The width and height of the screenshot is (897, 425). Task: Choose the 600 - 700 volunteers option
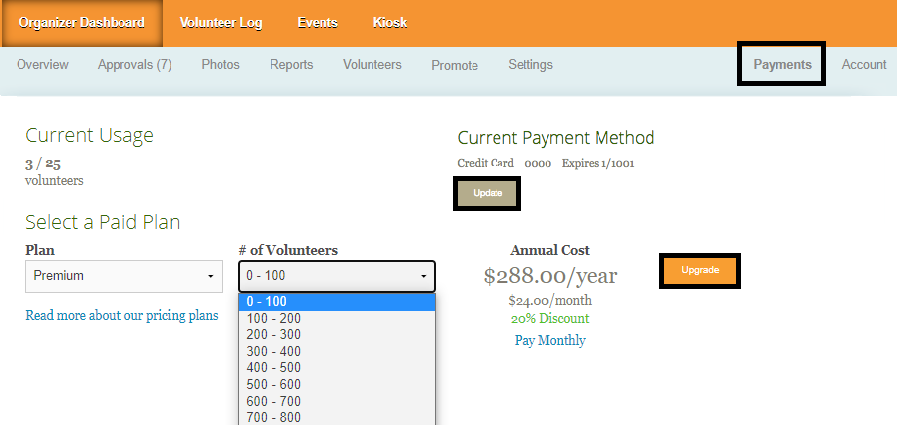[337, 401]
